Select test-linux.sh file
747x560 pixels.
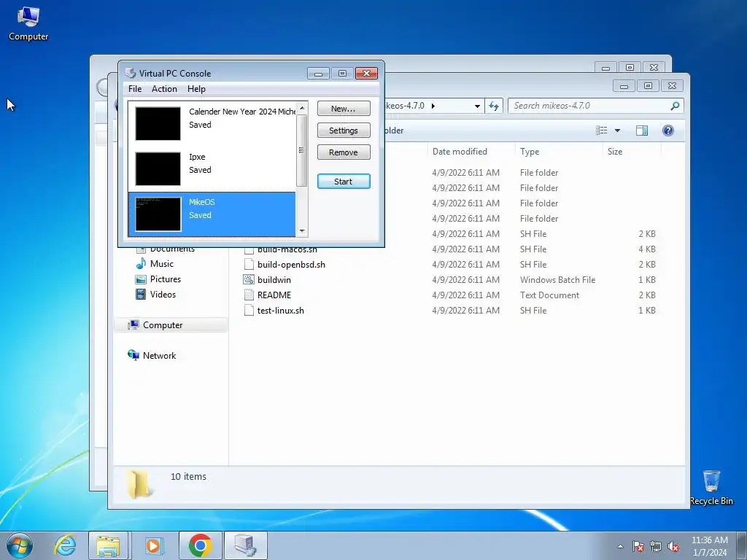[x=280, y=310]
